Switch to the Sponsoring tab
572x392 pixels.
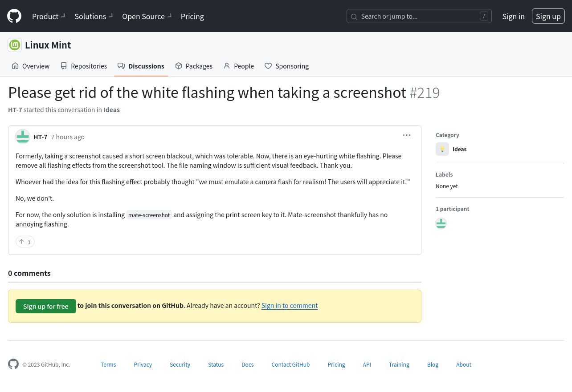pos(287,66)
